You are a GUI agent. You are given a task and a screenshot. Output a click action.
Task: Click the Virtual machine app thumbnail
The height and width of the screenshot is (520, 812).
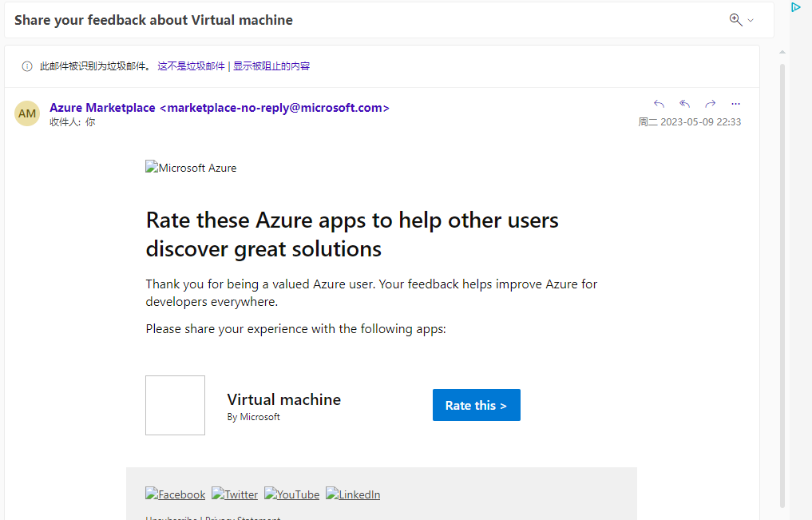click(x=175, y=405)
